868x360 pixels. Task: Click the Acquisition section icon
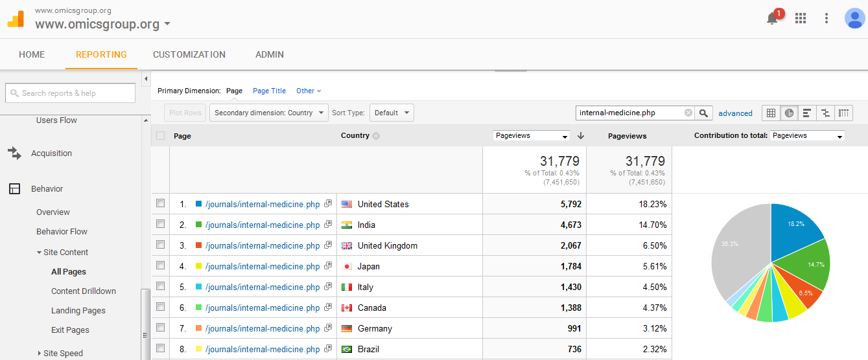pyautogui.click(x=14, y=153)
